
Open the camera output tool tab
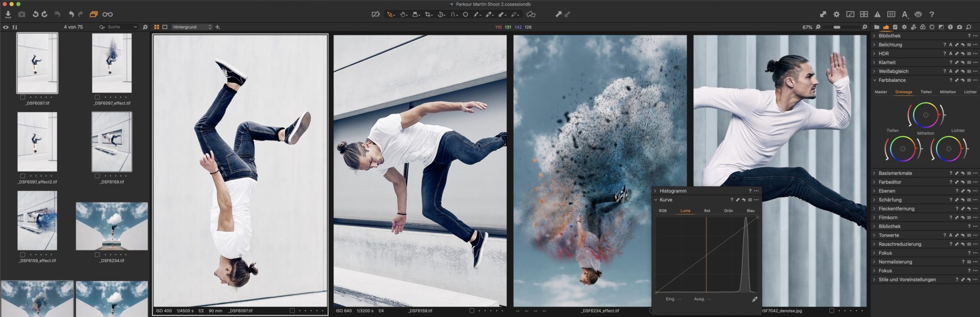coord(959,27)
